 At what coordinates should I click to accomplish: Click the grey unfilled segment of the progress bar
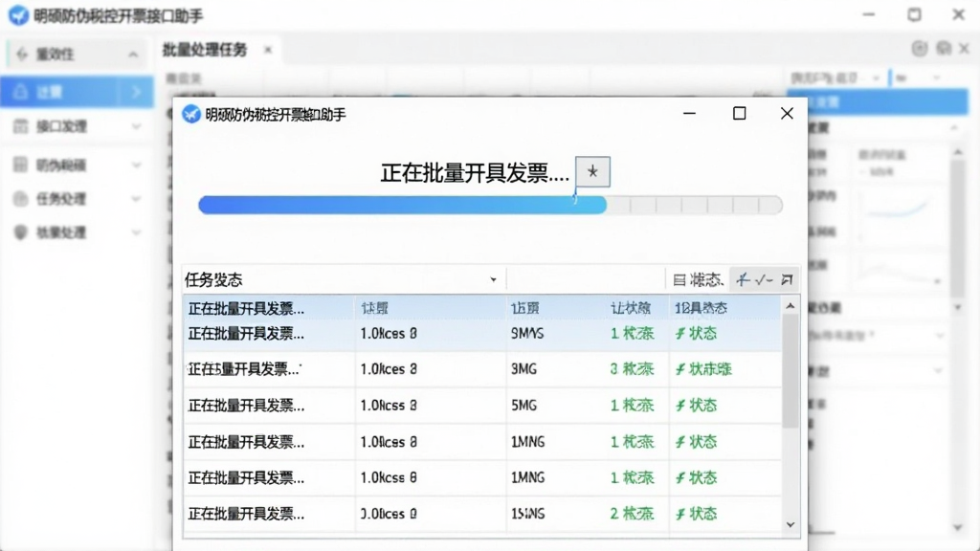tap(695, 205)
